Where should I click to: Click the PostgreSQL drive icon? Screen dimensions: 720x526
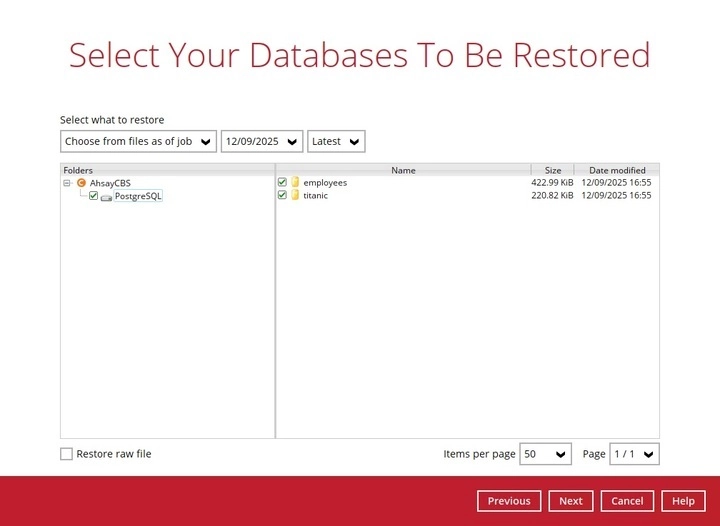[106, 197]
